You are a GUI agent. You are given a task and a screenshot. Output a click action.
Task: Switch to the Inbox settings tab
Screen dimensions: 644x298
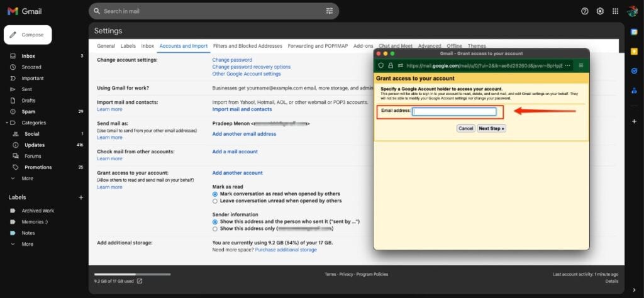147,46
